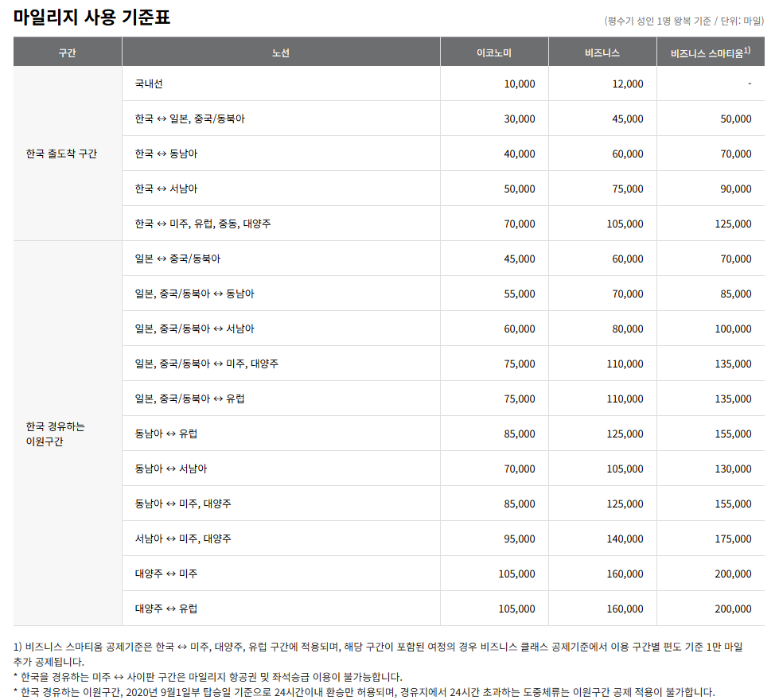
Task: Click the 미주 ↔ 사이판 구간 notice line
Action: pos(208,677)
